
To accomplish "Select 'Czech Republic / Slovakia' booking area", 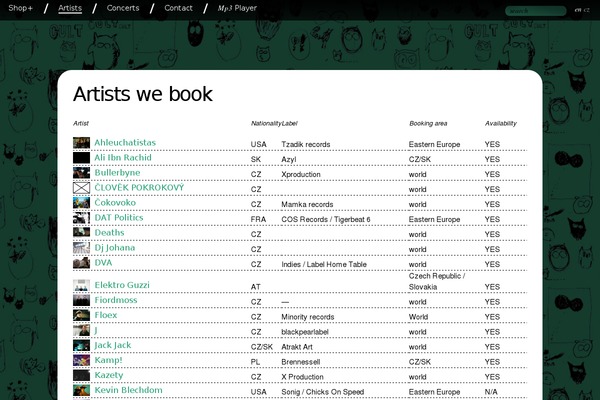I will point(437,281).
